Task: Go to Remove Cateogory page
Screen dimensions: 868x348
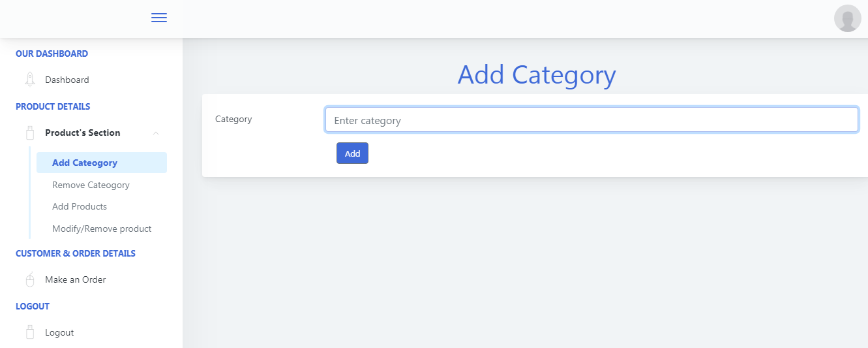Action: pos(91,185)
